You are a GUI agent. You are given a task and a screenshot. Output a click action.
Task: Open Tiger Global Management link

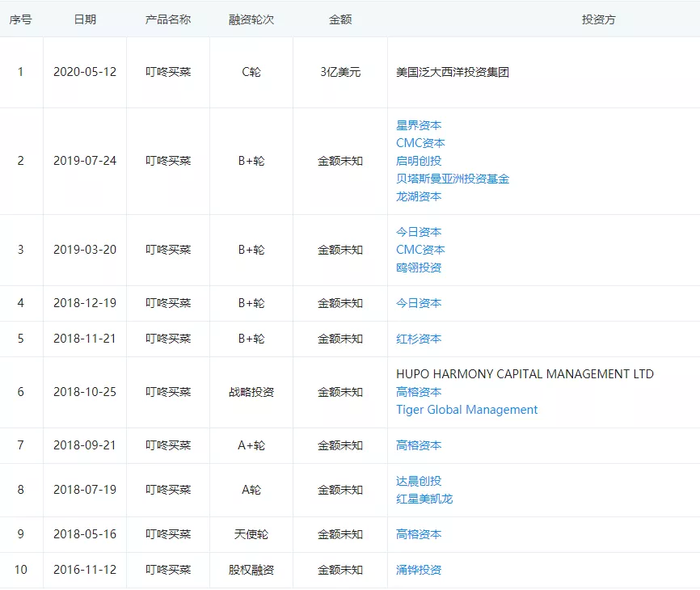coord(466,410)
